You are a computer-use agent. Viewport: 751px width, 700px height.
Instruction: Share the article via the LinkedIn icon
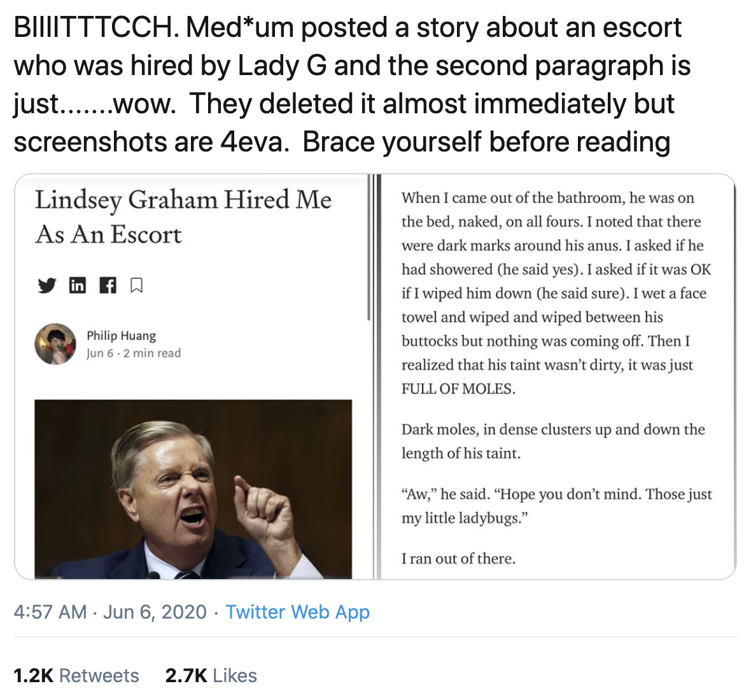(78, 286)
